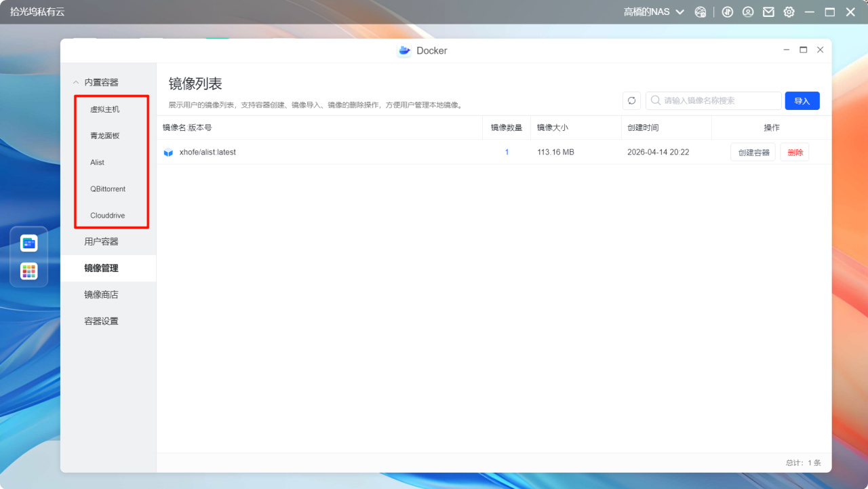
Task: Click the 113.16 MB size cell
Action: [x=555, y=153]
